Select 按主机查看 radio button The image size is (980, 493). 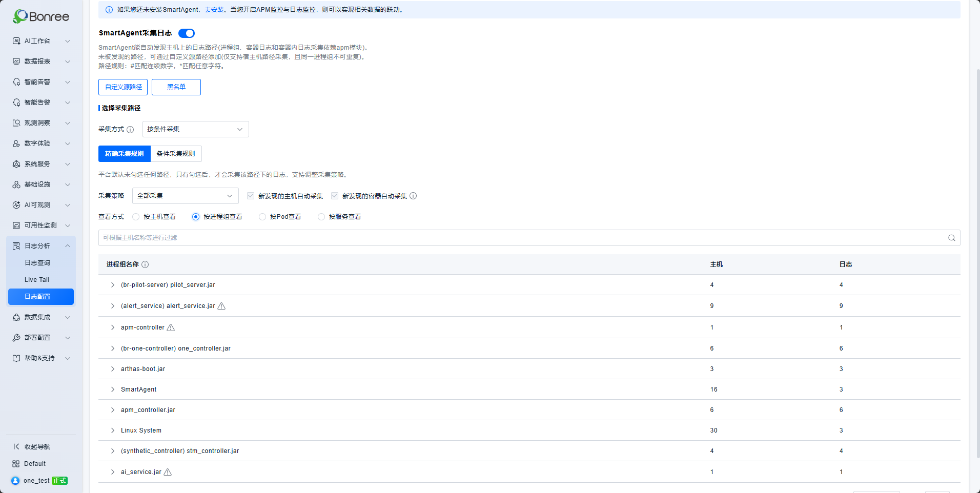[136, 217]
